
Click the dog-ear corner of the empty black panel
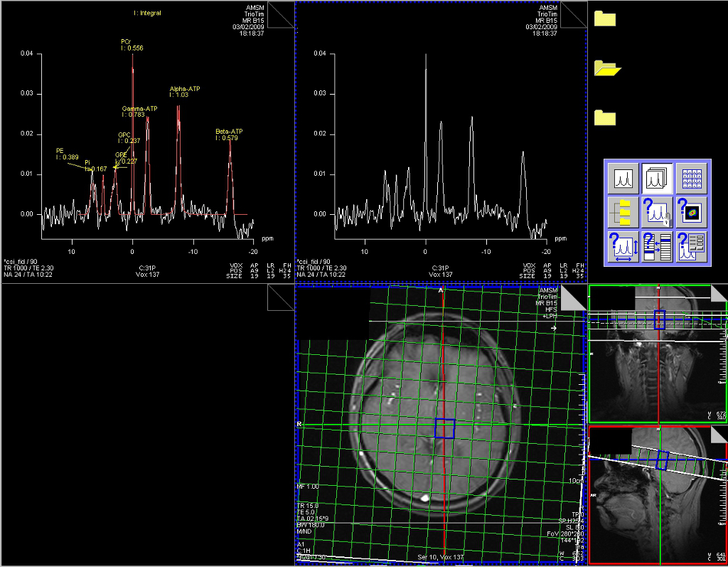(x=282, y=298)
